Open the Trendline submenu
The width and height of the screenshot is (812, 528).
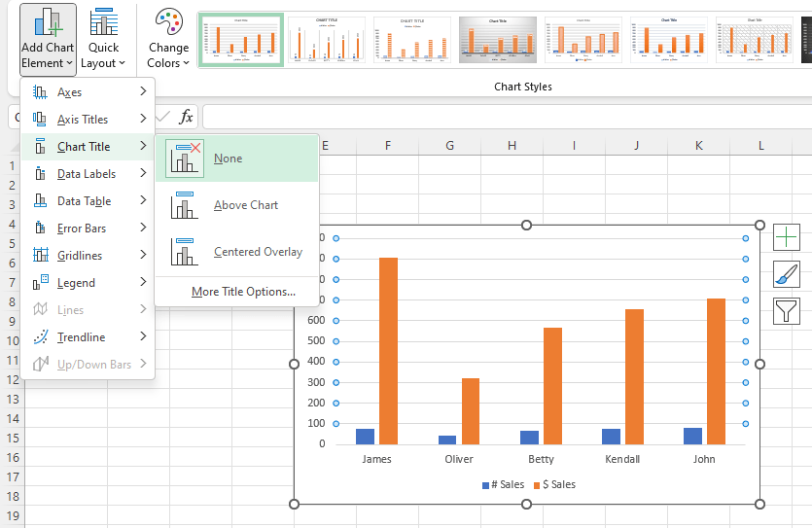pos(88,337)
